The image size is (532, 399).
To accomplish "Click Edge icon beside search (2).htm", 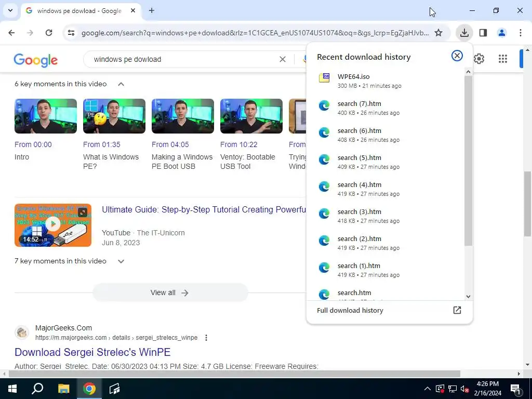I will tap(324, 240).
